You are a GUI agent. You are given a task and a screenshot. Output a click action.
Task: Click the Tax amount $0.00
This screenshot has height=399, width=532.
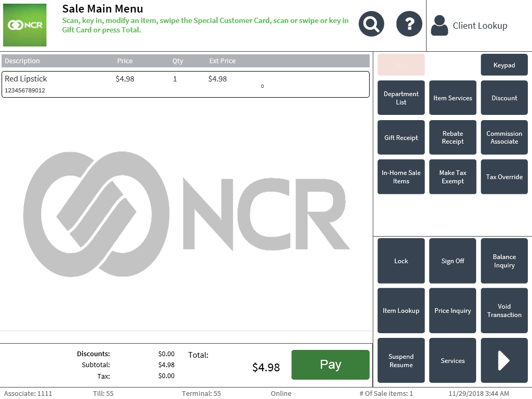(166, 376)
